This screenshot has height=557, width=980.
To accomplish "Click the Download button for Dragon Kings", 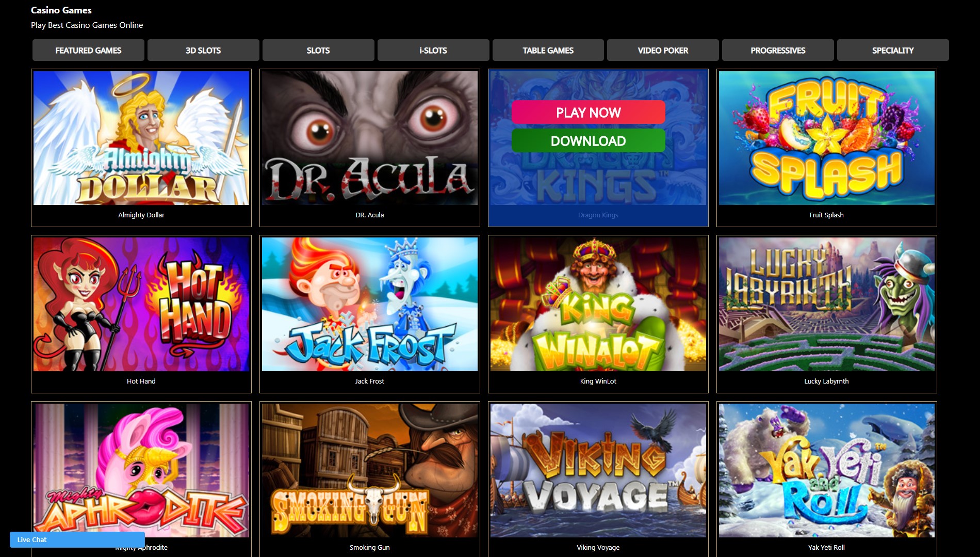I will [588, 140].
